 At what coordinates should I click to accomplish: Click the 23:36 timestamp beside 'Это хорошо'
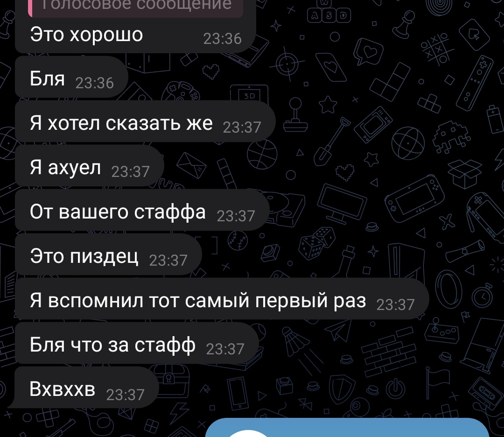pos(222,39)
